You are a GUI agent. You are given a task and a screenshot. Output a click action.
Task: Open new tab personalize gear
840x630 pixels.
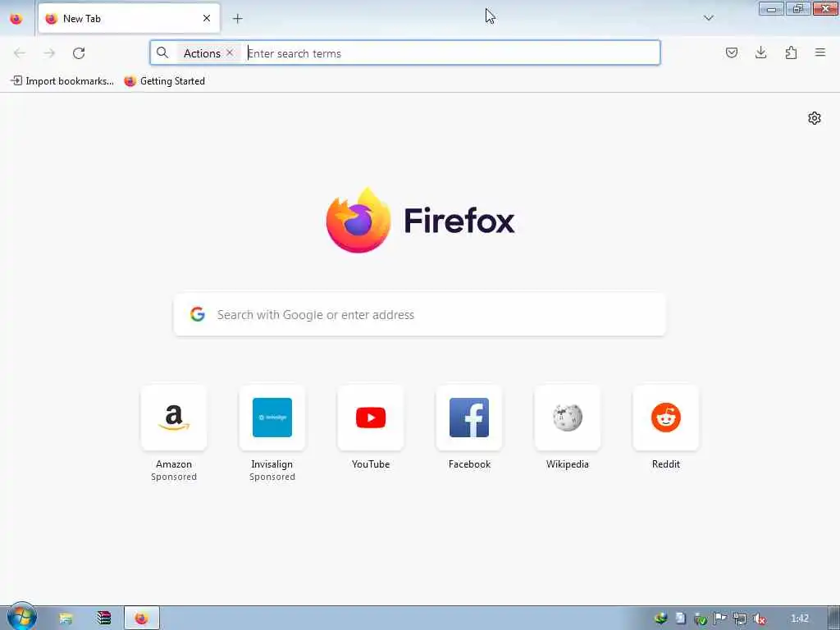[x=815, y=118]
